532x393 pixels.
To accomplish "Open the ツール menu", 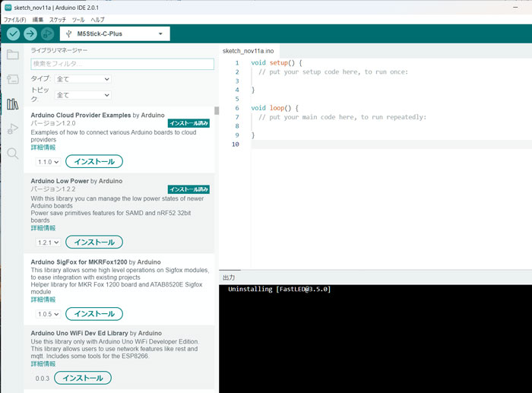I will pyautogui.click(x=78, y=20).
